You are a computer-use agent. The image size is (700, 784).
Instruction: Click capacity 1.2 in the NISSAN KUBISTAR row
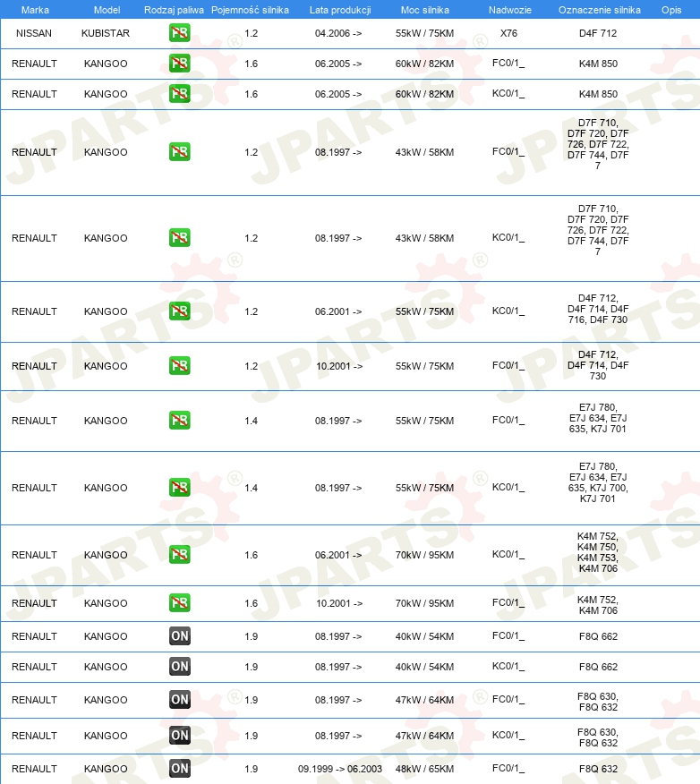pyautogui.click(x=252, y=33)
